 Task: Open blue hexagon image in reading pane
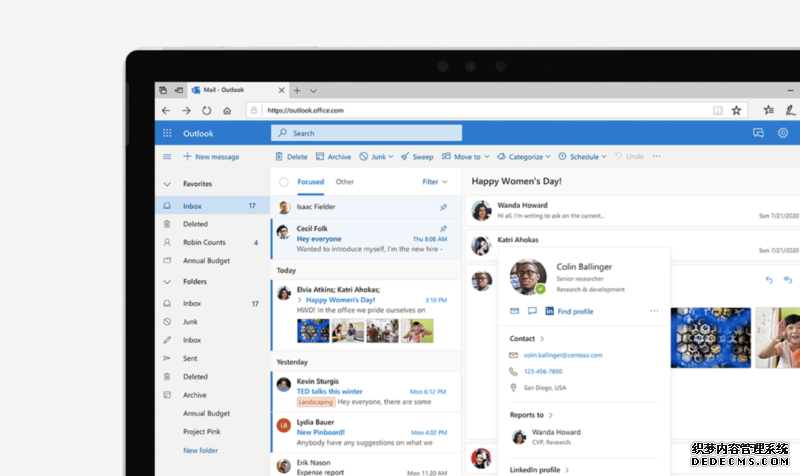point(711,337)
